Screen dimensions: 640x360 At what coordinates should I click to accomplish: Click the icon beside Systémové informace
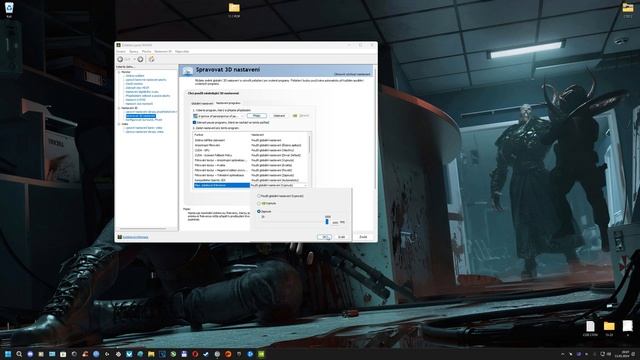pos(120,237)
